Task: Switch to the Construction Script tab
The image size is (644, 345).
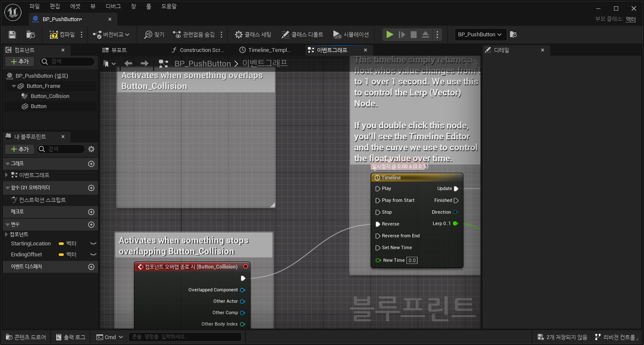Action: click(x=198, y=50)
